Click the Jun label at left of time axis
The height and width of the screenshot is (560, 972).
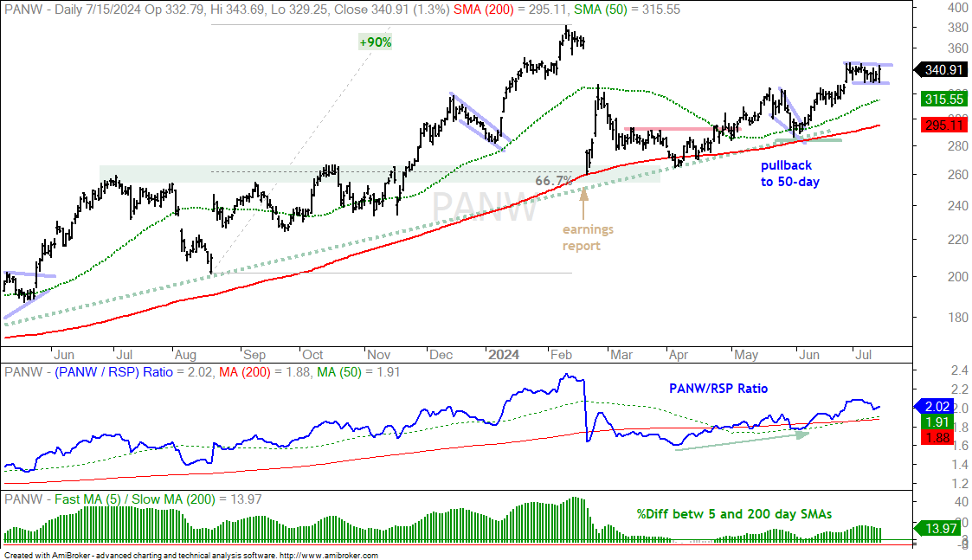(x=64, y=355)
